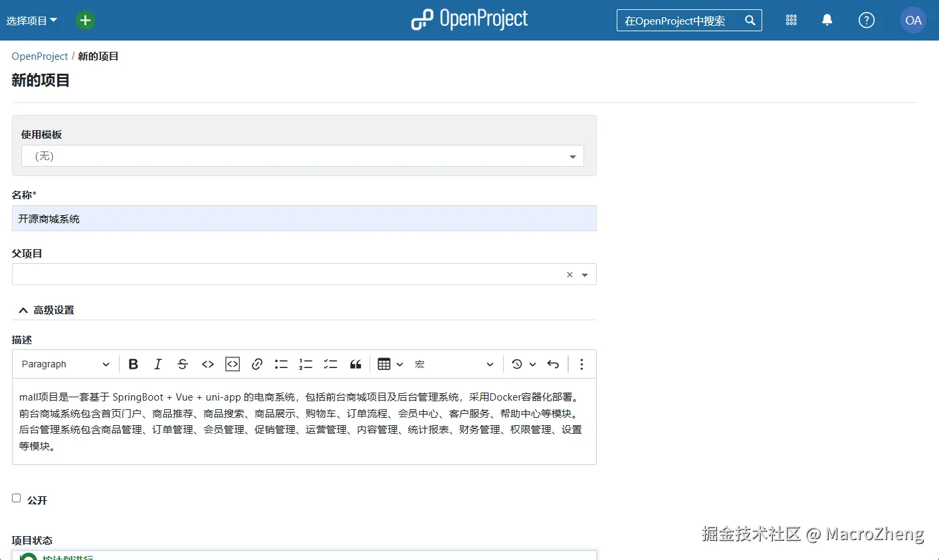Screen dimensions: 939x560
Task: Create a bulleted list
Action: [282, 364]
